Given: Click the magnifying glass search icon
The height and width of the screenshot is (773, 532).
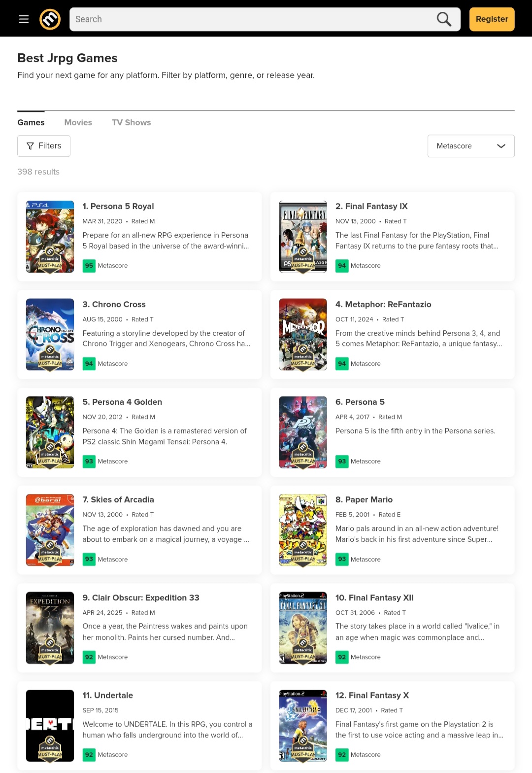Looking at the screenshot, I should pyautogui.click(x=444, y=19).
